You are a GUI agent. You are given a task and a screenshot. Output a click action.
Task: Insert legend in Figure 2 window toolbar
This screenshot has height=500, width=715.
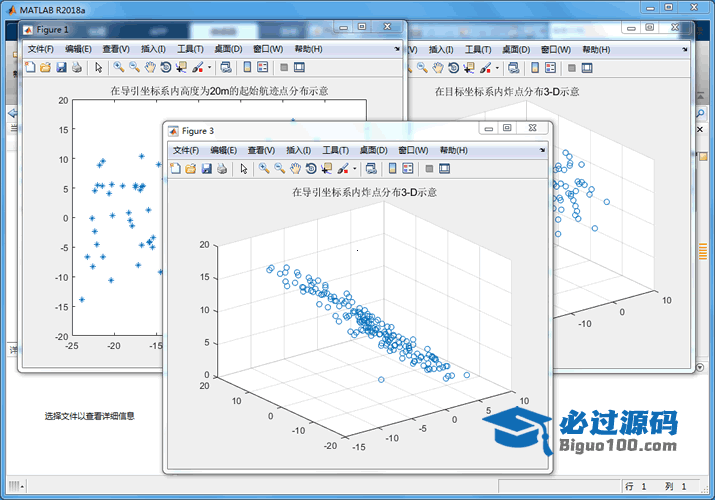point(550,68)
